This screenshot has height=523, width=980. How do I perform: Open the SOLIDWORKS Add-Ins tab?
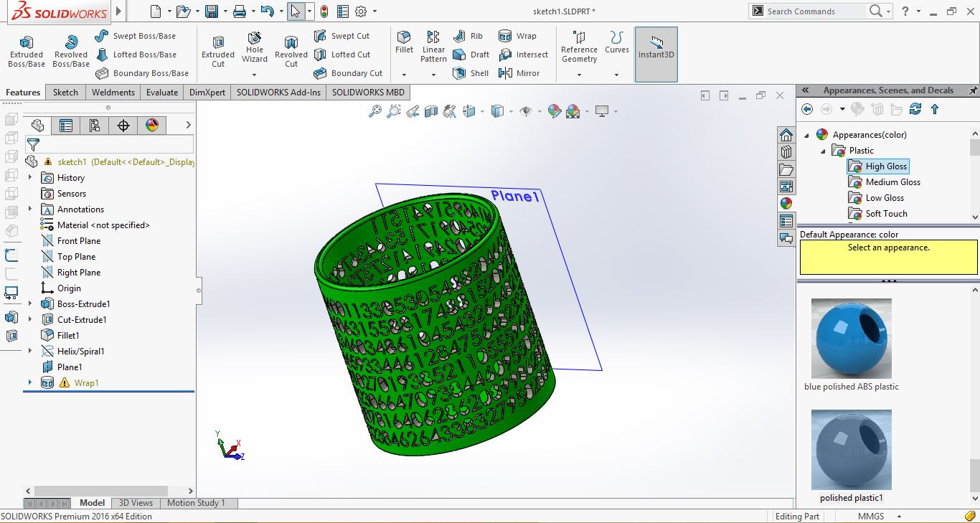[278, 93]
